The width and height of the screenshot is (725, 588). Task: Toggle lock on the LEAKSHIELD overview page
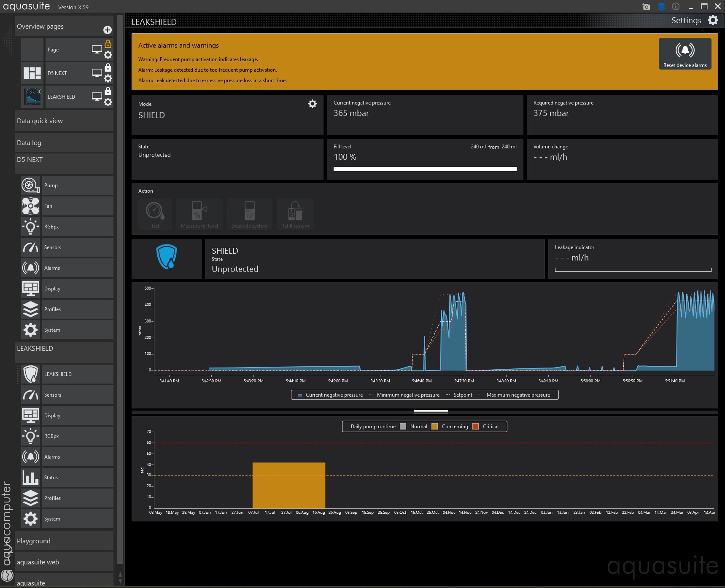(x=108, y=91)
